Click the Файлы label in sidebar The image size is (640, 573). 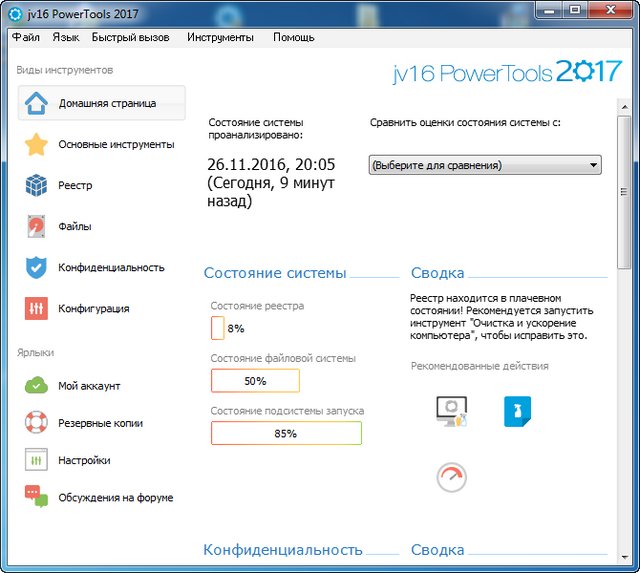tap(75, 227)
